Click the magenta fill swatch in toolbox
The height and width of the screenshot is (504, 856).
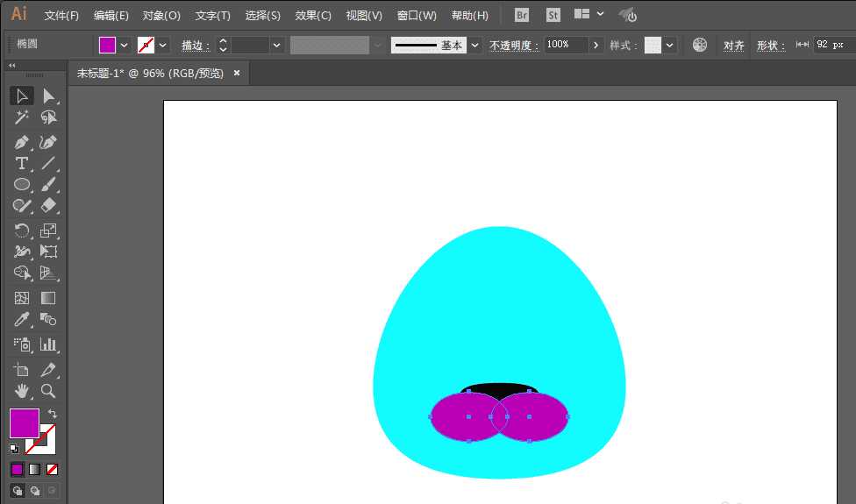pyautogui.click(x=24, y=423)
